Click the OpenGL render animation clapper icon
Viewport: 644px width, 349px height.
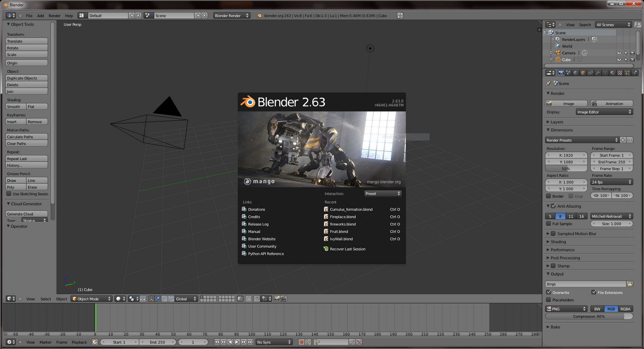(283, 299)
